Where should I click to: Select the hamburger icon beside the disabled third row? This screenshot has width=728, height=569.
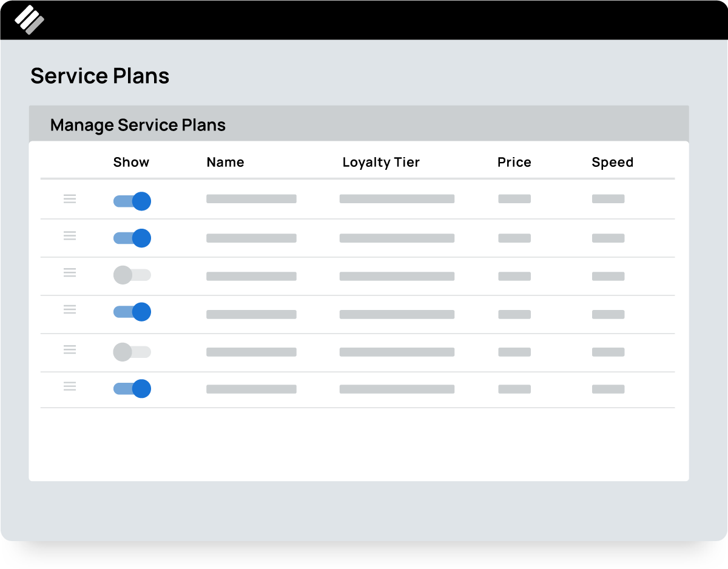(70, 273)
